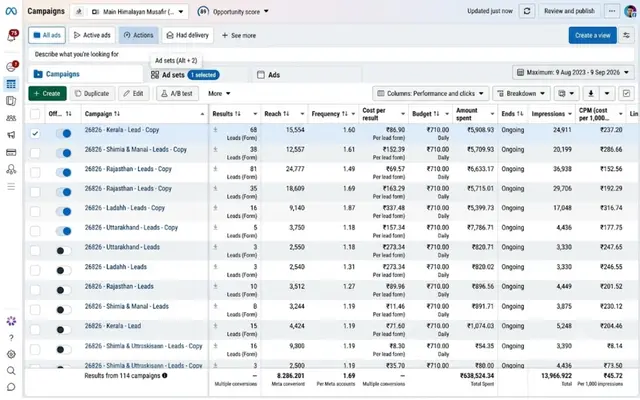This screenshot has height=400, width=640.
Task: Click the chart panel icon at toolbar end
Action: (x=627, y=93)
